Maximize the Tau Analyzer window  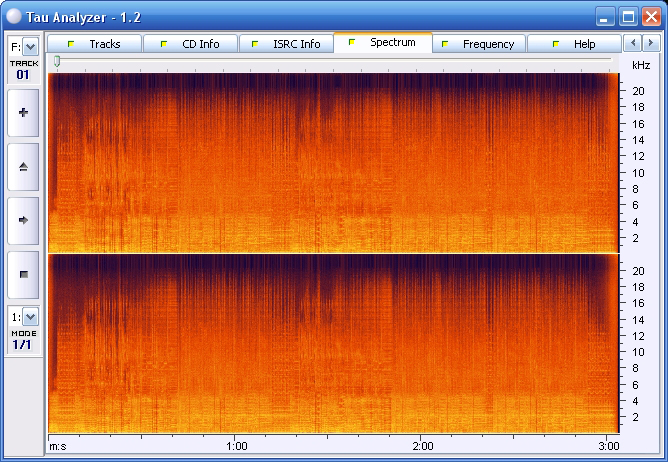(x=628, y=16)
